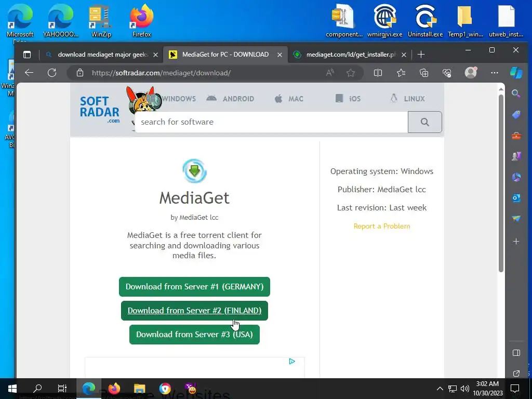Add page to favorites with star icon

(x=351, y=73)
